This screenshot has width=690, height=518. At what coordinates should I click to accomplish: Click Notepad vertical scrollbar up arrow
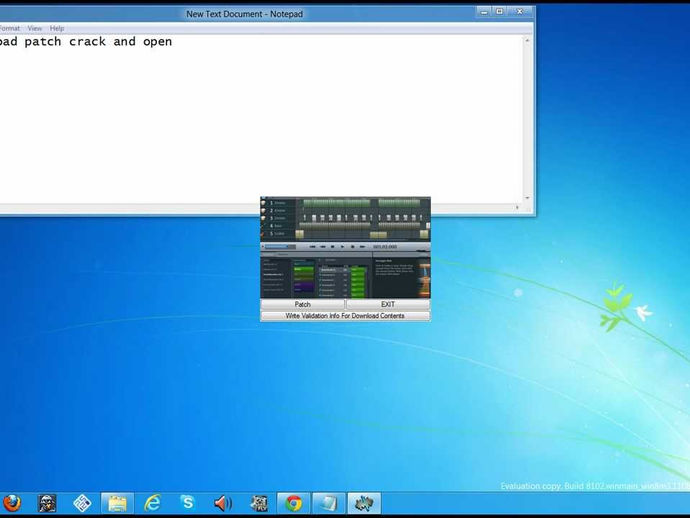click(527, 40)
